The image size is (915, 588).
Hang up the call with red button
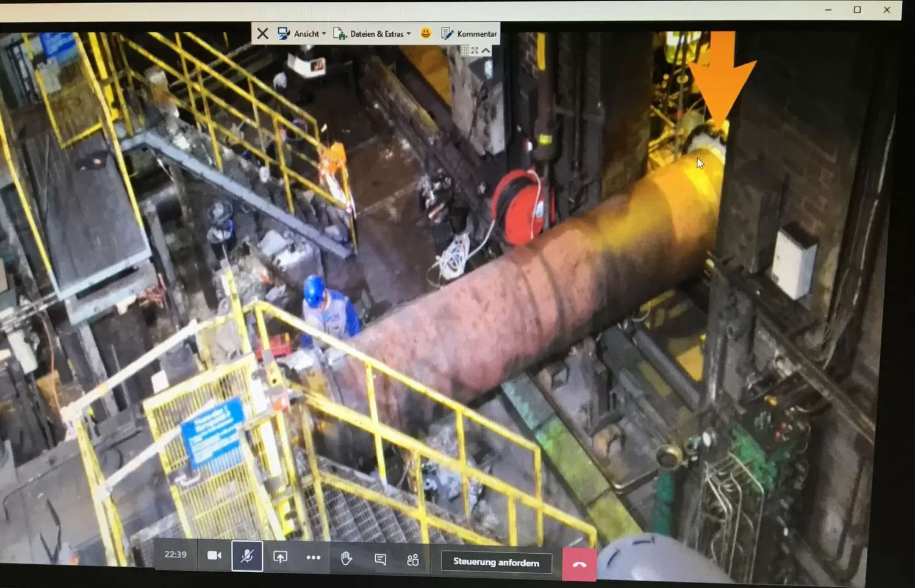[x=579, y=565]
